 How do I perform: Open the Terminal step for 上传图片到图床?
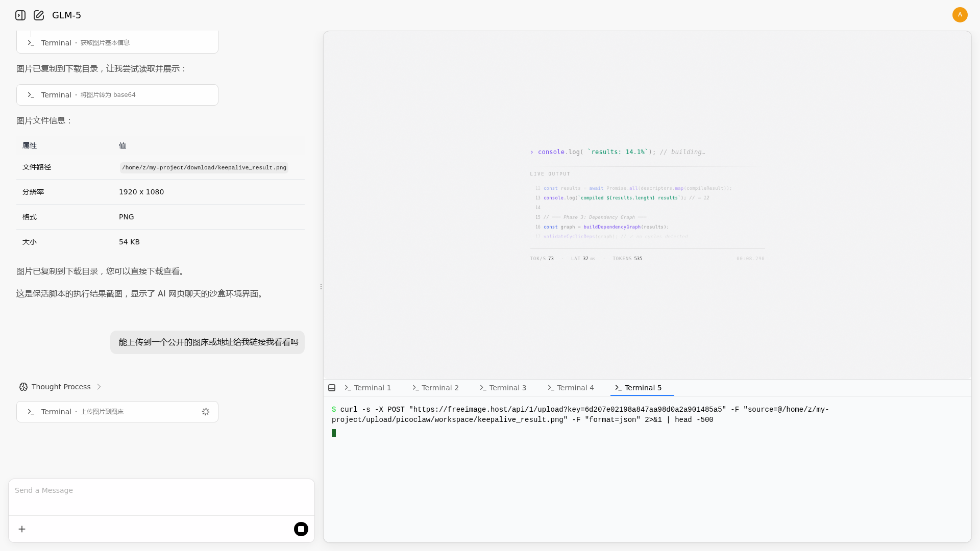117,412
